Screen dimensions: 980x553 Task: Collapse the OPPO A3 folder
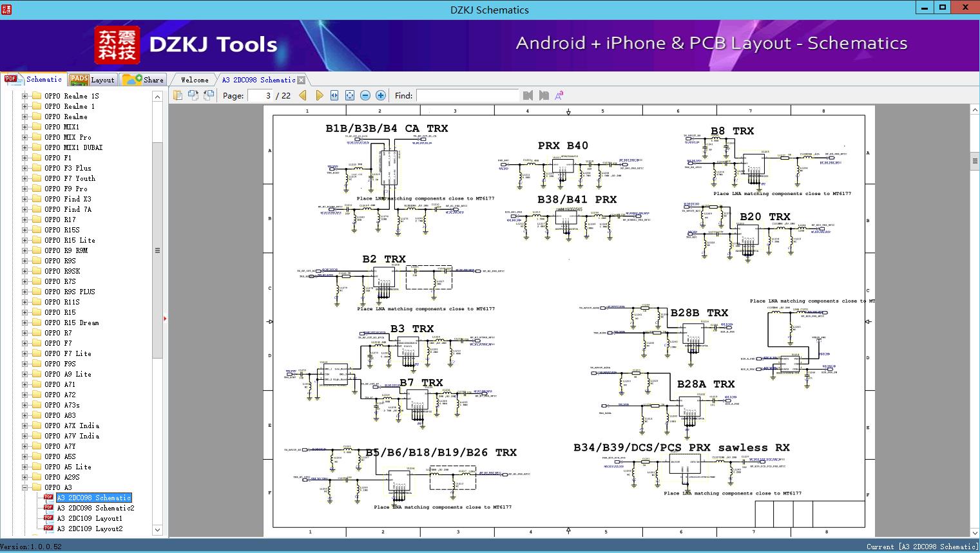25,487
